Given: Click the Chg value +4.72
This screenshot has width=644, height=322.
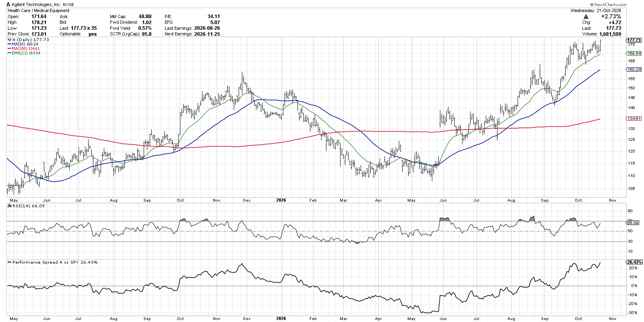Looking at the screenshot, I should click(615, 23).
